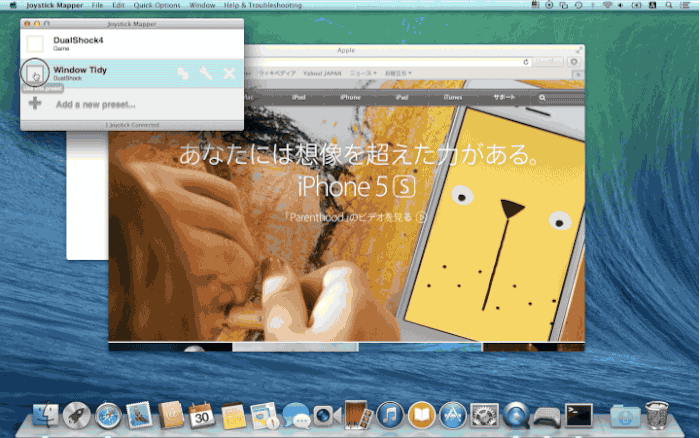This screenshot has width=700, height=438.
Task: Click the reload button in Safari
Action: (x=526, y=62)
